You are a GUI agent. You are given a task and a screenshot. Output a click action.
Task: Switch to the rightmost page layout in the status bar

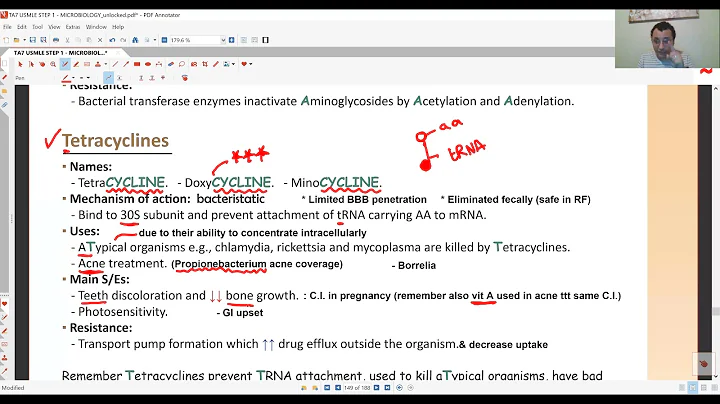tap(714, 388)
